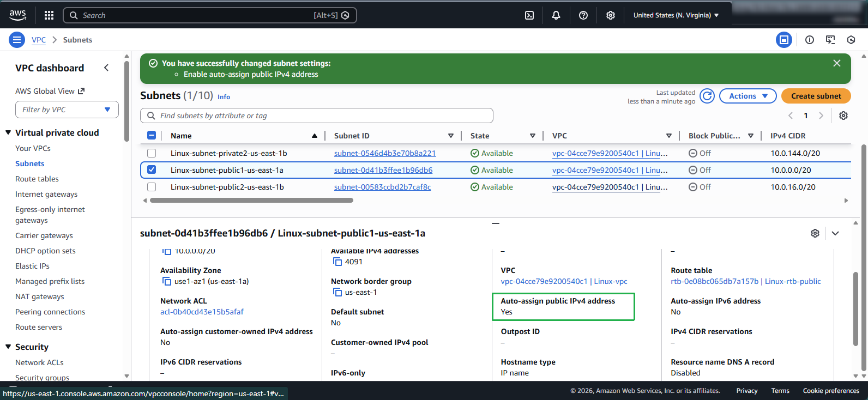This screenshot has height=400, width=868.
Task: Open subnet-00583ccbd2b7caf8c link
Action: (x=382, y=187)
